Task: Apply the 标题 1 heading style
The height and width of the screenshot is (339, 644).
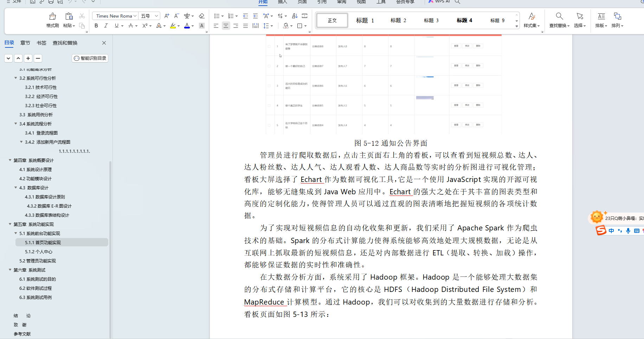Action: pos(365,20)
